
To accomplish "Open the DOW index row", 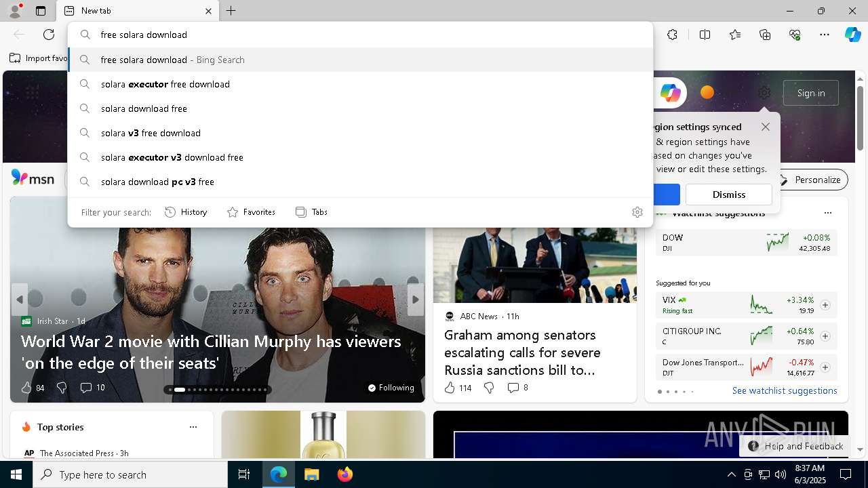I will (746, 243).
